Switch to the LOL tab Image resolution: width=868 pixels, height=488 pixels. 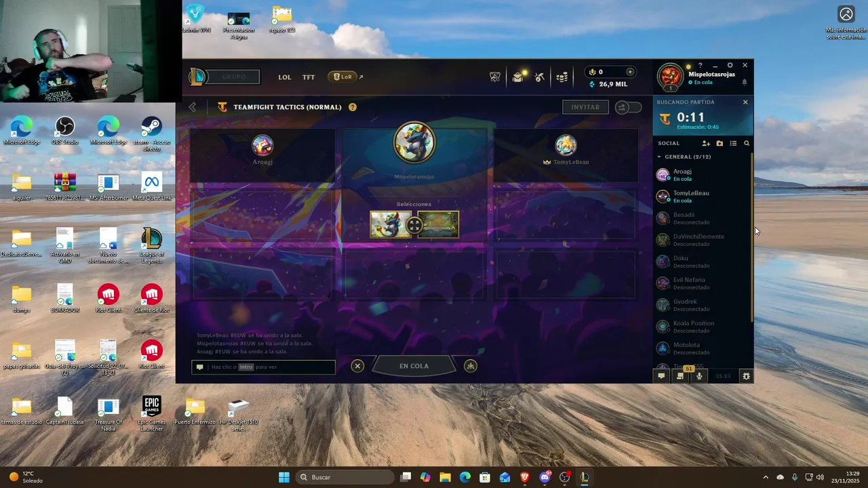285,77
